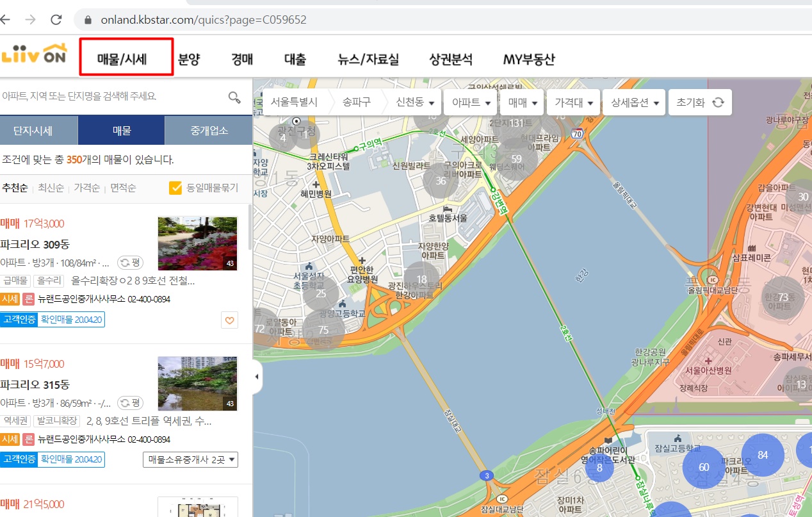Image resolution: width=812 pixels, height=517 pixels.
Task: Open the 뉴스/자료실 menu
Action: (368, 60)
